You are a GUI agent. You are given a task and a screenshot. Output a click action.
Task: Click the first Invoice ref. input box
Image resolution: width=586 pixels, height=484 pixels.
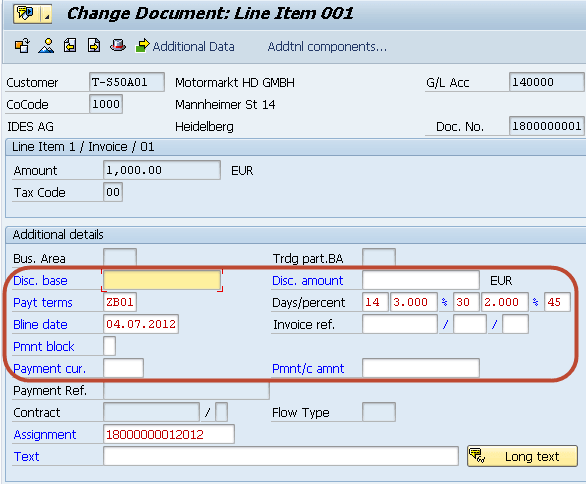400,324
